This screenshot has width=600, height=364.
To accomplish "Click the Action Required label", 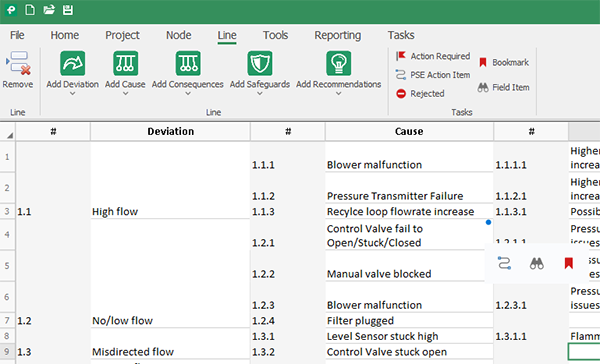I will coord(440,56).
